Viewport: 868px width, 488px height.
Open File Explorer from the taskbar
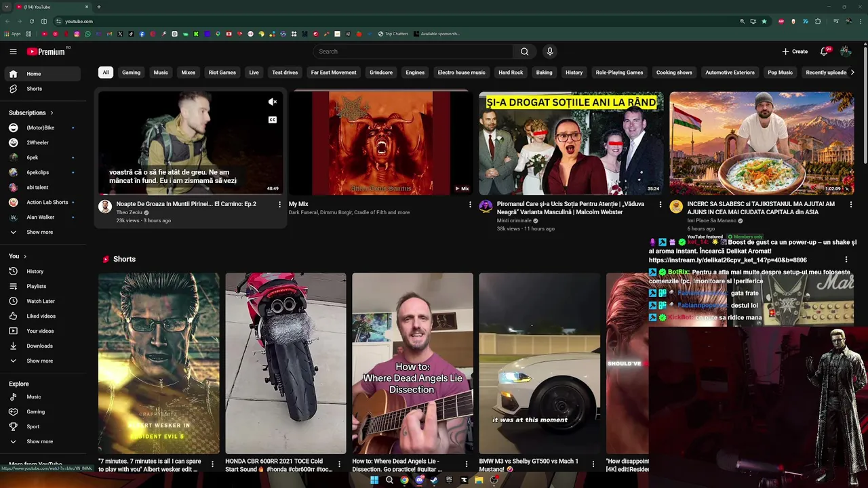[479, 480]
